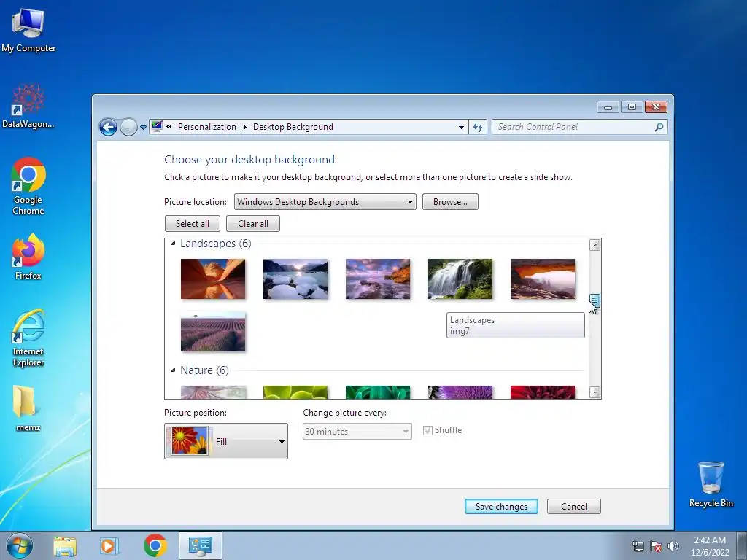Click the picture list scrollbar thumb
This screenshot has width=747, height=560.
coord(595,301)
